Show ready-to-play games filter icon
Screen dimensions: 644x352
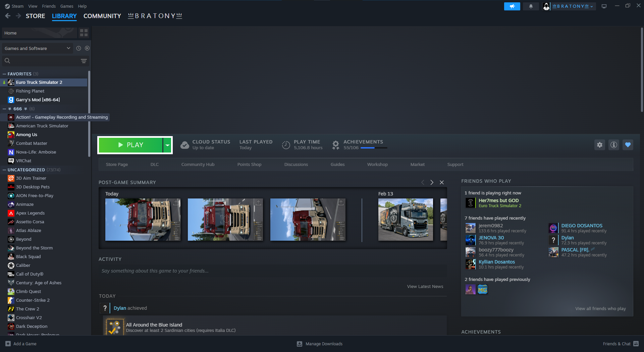[87, 48]
